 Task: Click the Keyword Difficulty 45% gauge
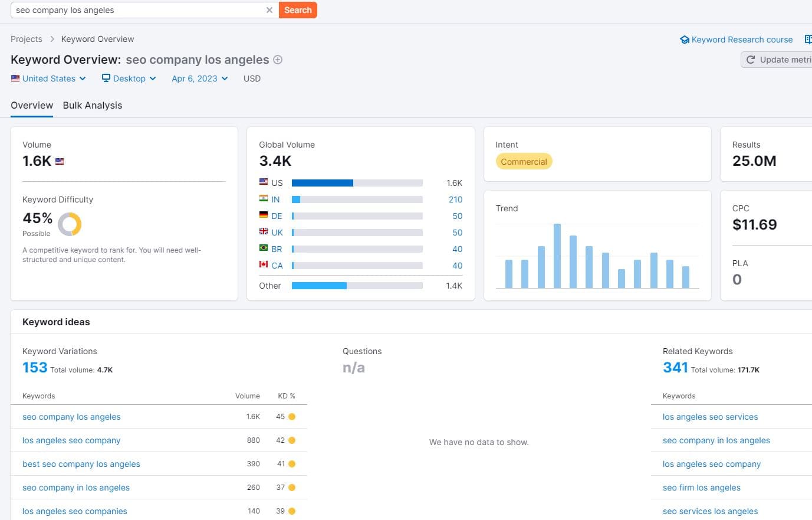pos(70,224)
